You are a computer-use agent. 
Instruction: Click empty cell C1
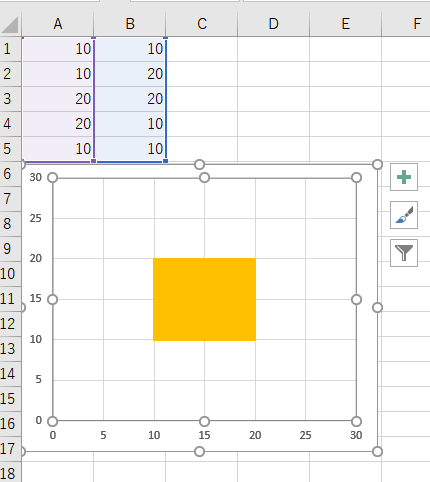202,49
